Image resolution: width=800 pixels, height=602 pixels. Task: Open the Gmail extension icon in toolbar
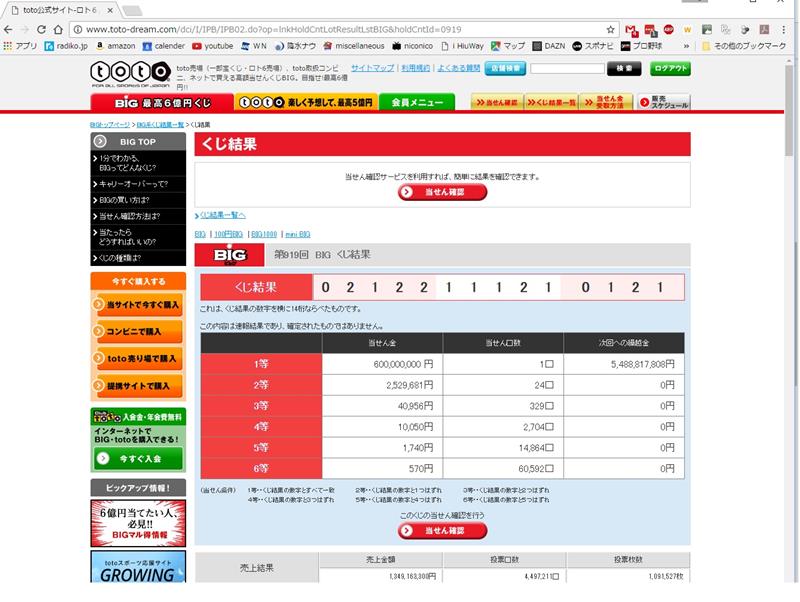(632, 30)
